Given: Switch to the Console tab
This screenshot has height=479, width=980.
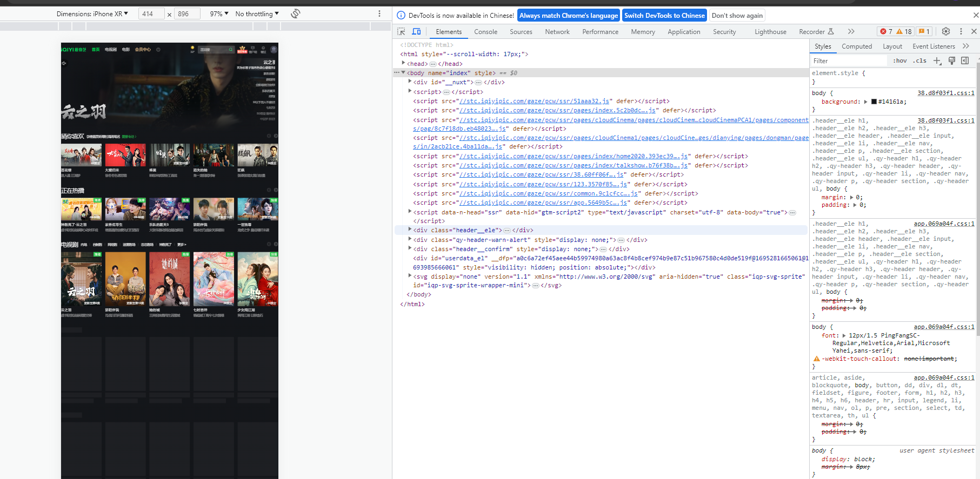Looking at the screenshot, I should click(x=485, y=32).
